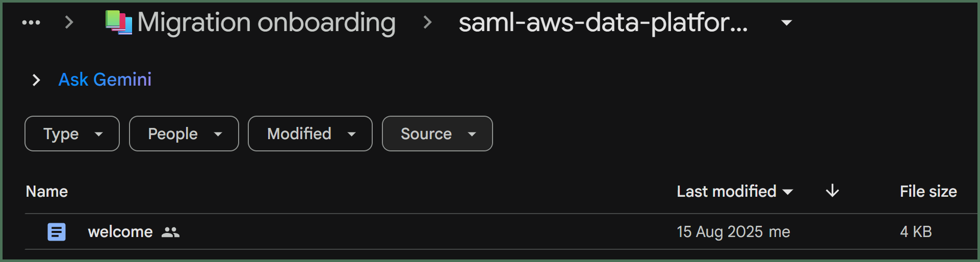Click the chevron after the ellipsis breadcrumb
The width and height of the screenshot is (980, 262).
[69, 22]
